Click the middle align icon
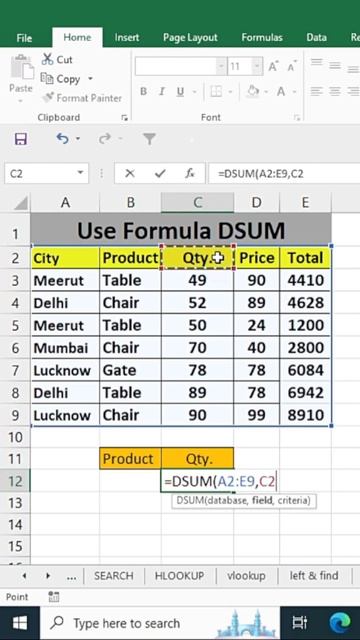360x640 pixels. click(x=335, y=64)
